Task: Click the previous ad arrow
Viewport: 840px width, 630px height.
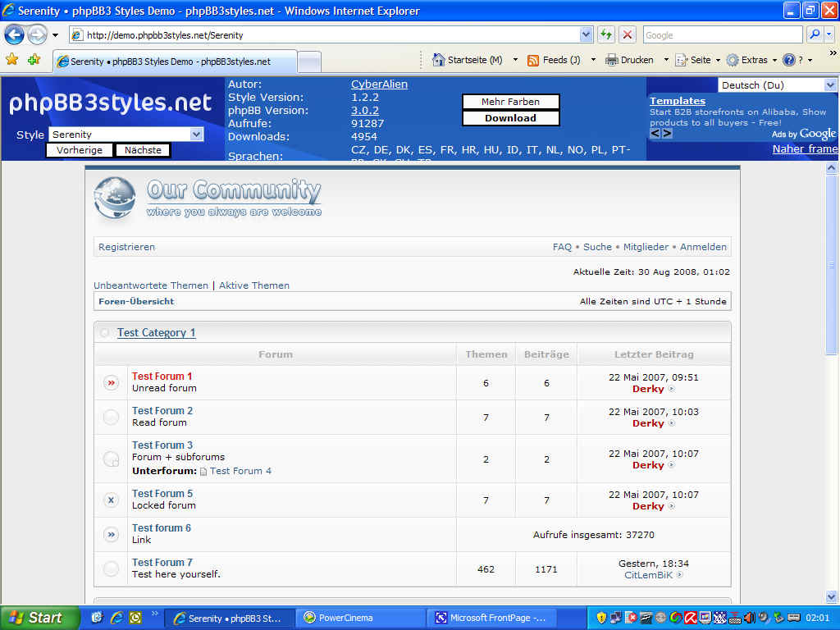Action: (x=655, y=134)
